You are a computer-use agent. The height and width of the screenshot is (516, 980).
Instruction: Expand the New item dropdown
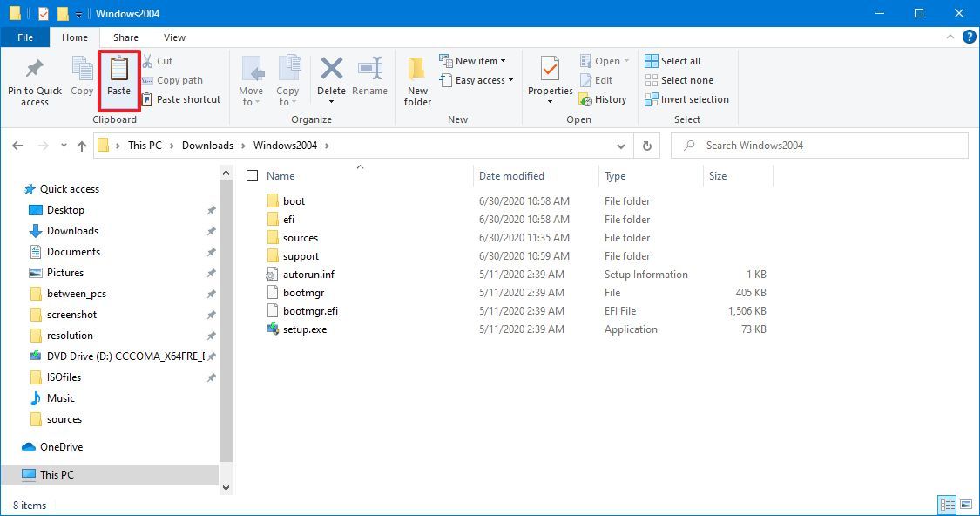coord(475,60)
